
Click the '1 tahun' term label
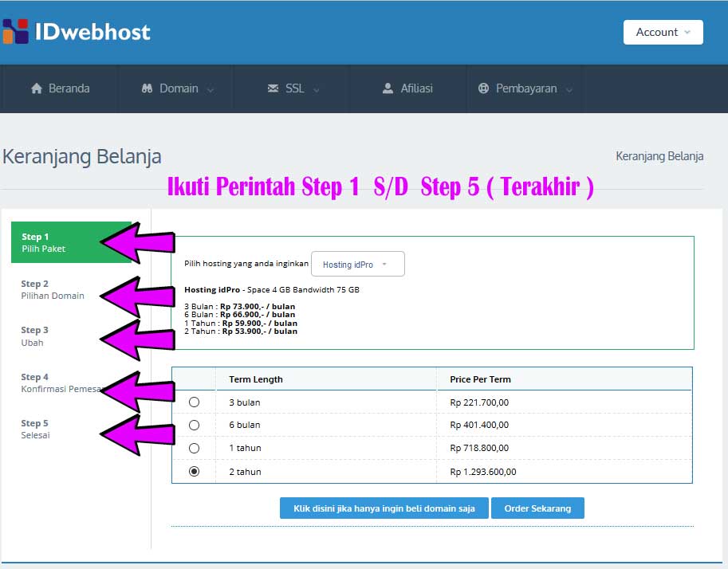click(x=245, y=448)
